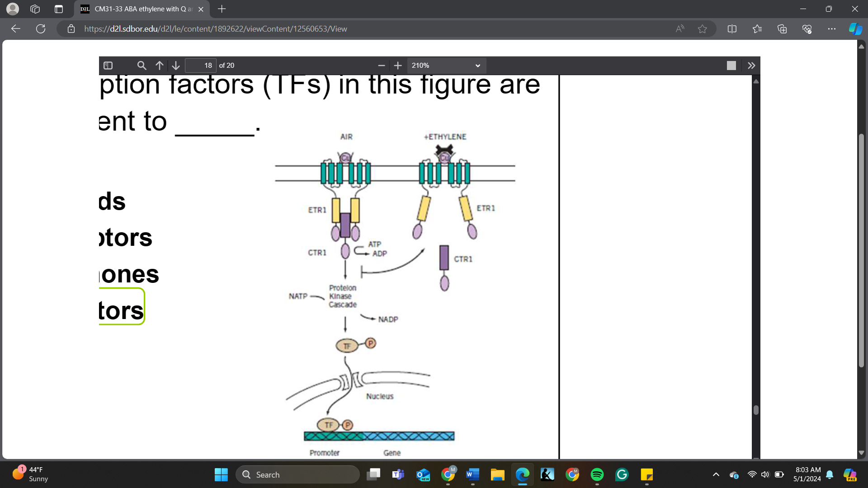Open Task View on taskbar

(373, 474)
